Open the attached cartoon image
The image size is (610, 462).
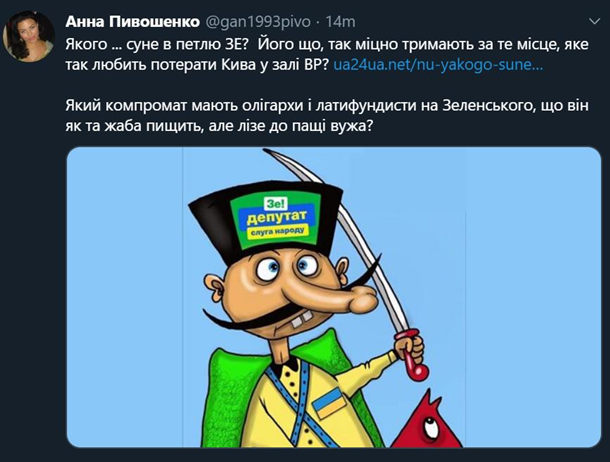334,298
